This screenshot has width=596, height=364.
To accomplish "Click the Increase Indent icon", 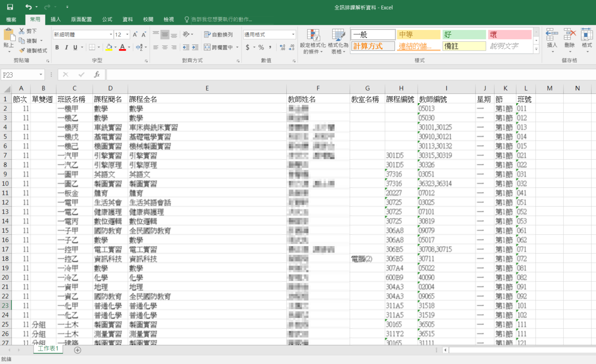I will point(196,47).
